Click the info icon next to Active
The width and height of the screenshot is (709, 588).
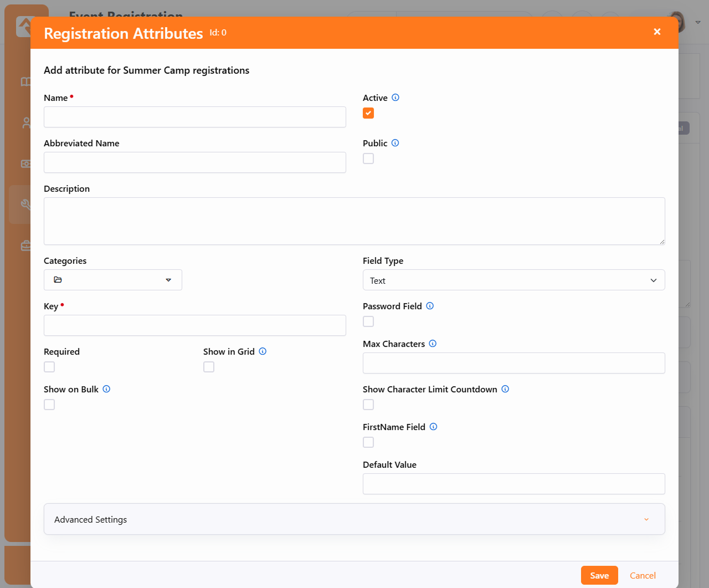pyautogui.click(x=395, y=98)
